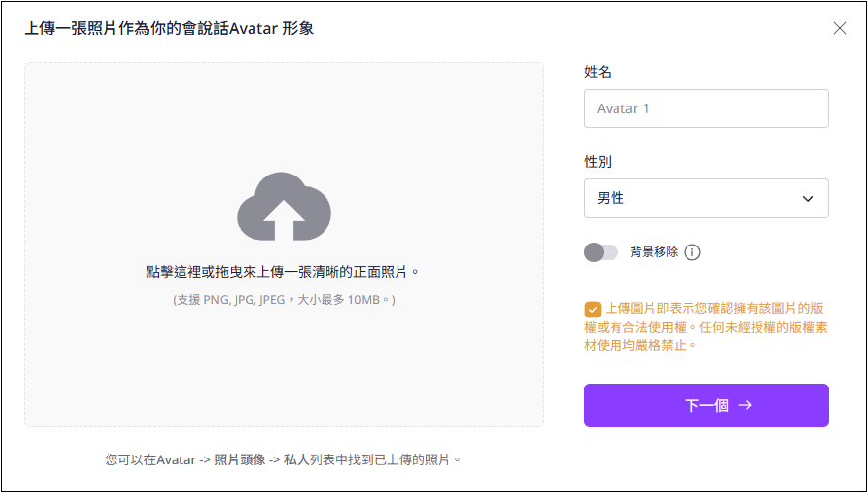The width and height of the screenshot is (868, 493).
Task: Uncheck the orange copyright confirmation checkbox
Action: coord(592,309)
